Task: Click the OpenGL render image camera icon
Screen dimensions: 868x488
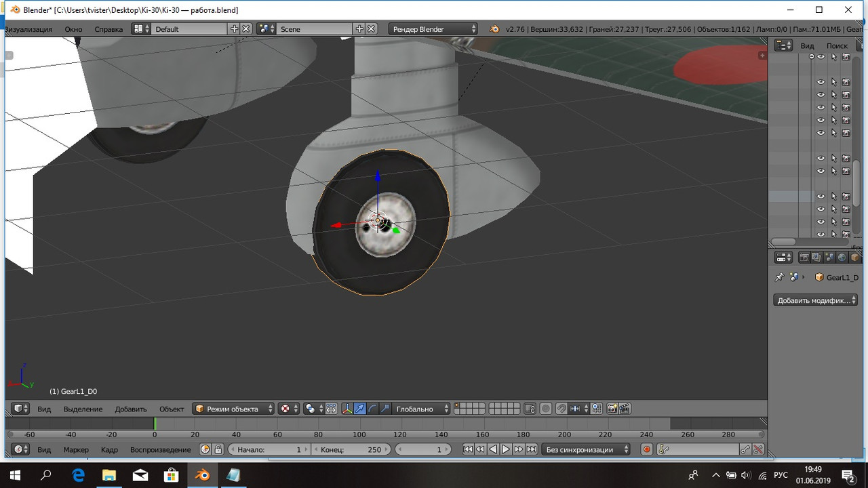Action: pyautogui.click(x=612, y=409)
